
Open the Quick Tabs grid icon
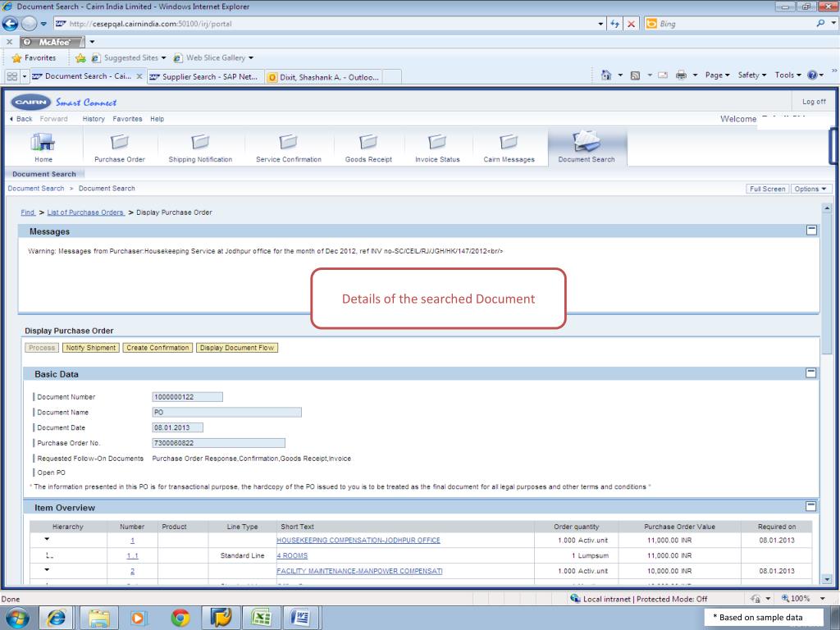click(x=12, y=76)
